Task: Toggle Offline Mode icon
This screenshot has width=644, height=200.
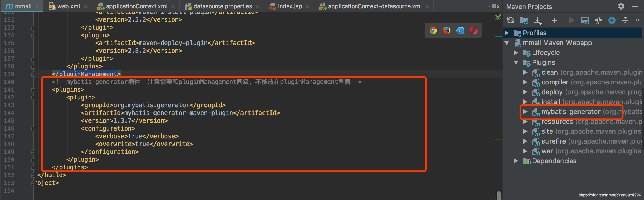Action: 598,20
